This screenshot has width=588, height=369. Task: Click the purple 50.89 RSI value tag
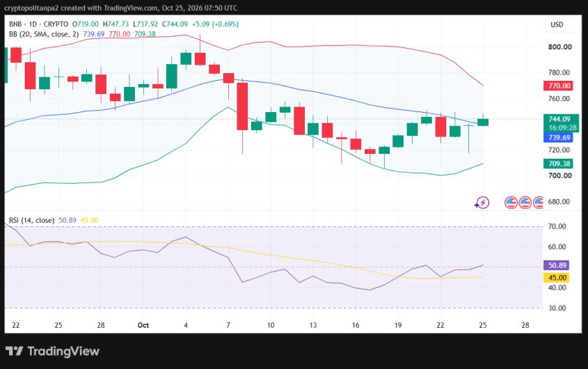click(x=557, y=265)
